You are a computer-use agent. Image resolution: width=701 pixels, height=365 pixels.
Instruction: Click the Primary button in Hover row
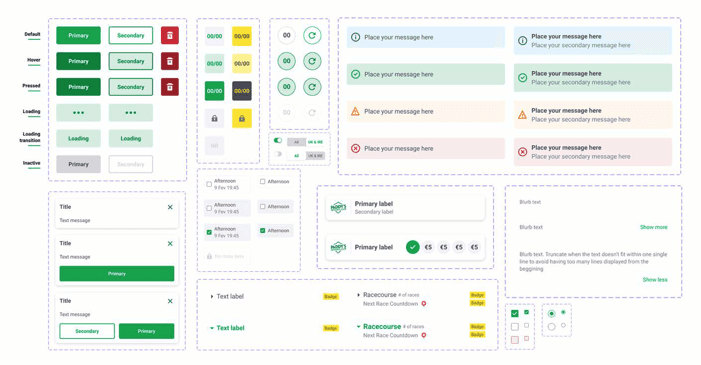(x=78, y=61)
